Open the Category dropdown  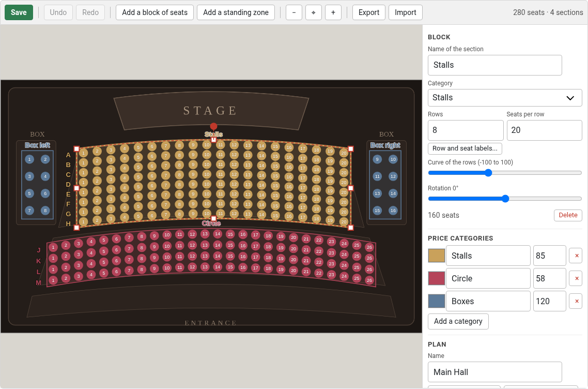(505, 98)
